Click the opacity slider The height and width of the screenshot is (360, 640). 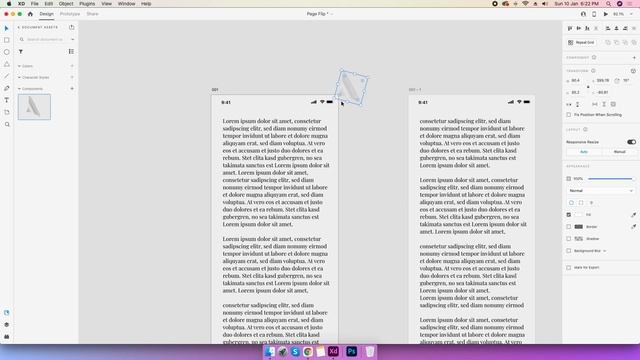[x=611, y=179]
